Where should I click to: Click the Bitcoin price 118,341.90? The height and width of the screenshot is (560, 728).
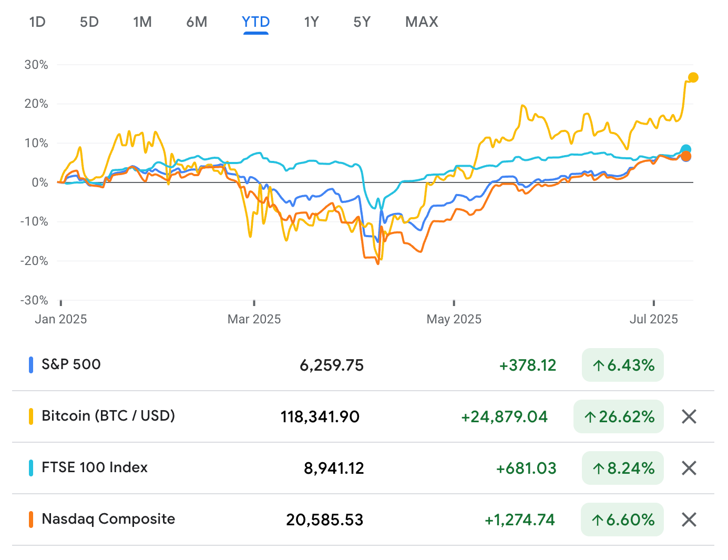point(320,417)
